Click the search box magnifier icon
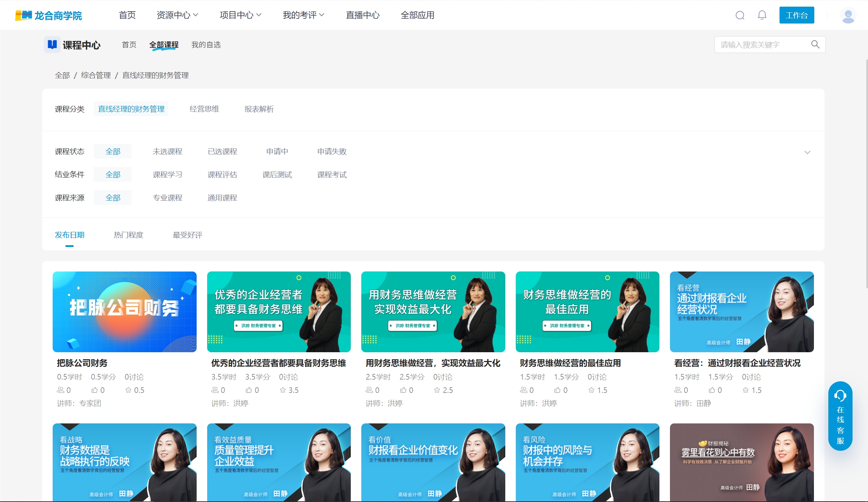868x502 pixels. (815, 45)
